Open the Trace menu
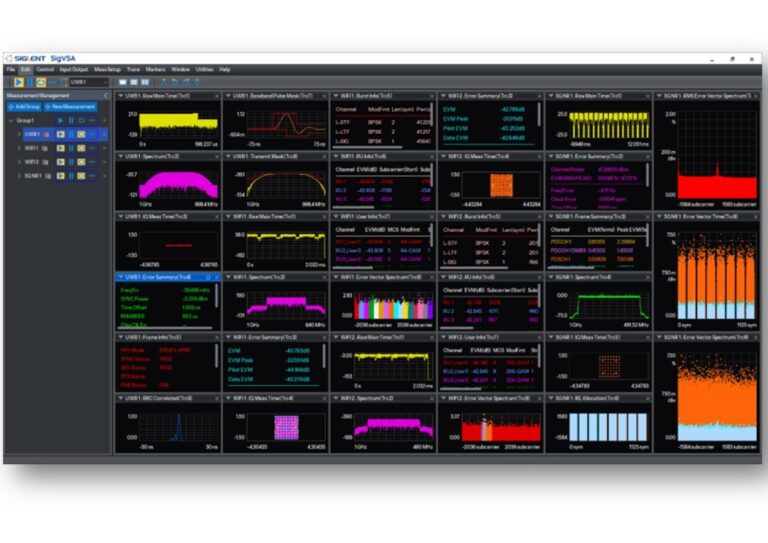Viewport: 768px width, 543px height. click(133, 70)
